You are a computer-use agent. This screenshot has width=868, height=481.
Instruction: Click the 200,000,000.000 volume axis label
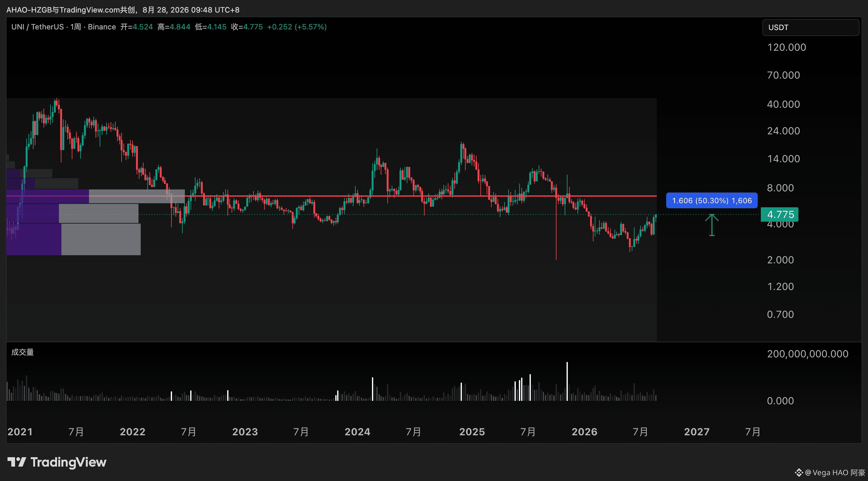[x=808, y=354]
